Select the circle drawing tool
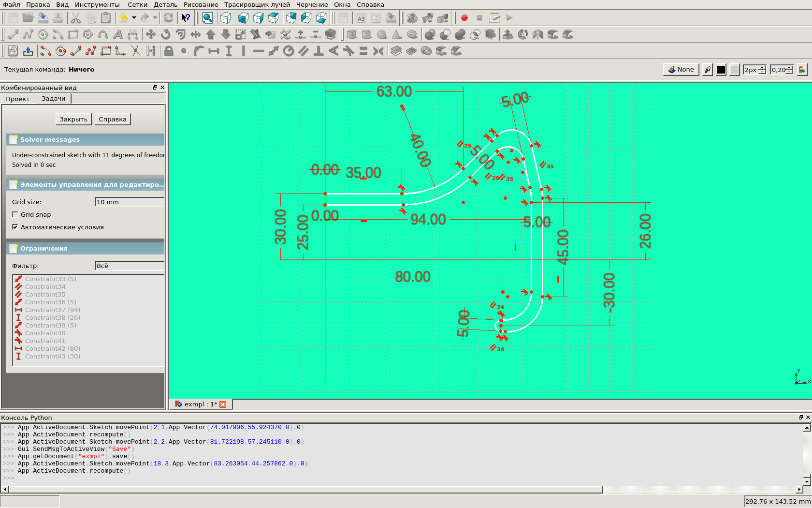This screenshot has height=508, width=812. point(43,34)
